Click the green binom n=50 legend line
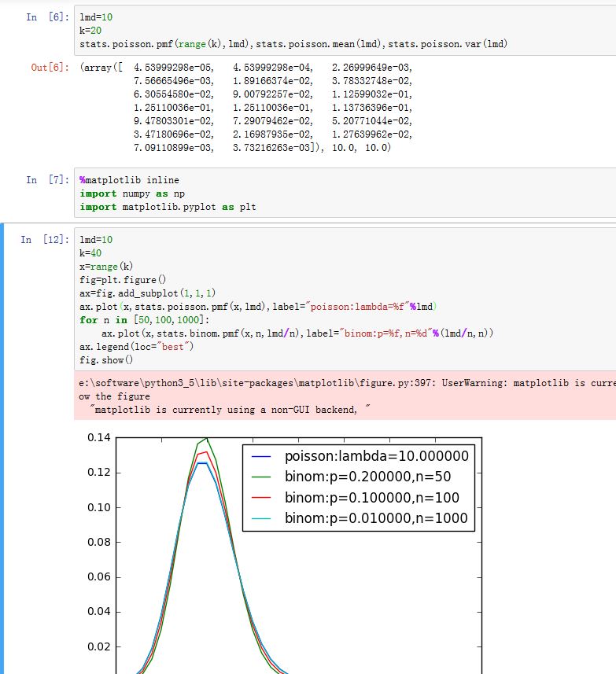This screenshot has height=674, width=616. point(261,477)
